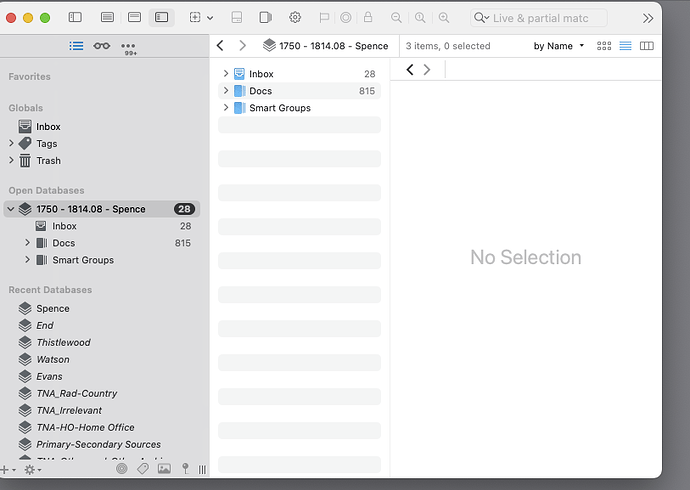
Task: Toggle the preview pane icon
Action: (237, 18)
